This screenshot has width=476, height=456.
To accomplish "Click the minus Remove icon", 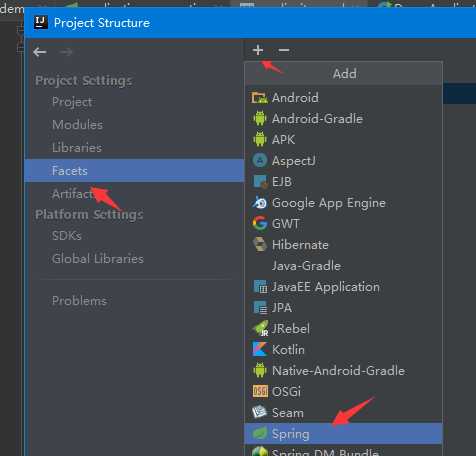I will click(x=284, y=50).
